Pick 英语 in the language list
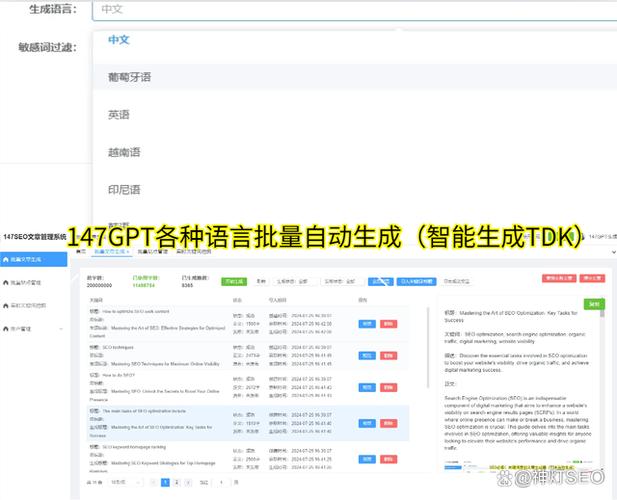 click(118, 115)
